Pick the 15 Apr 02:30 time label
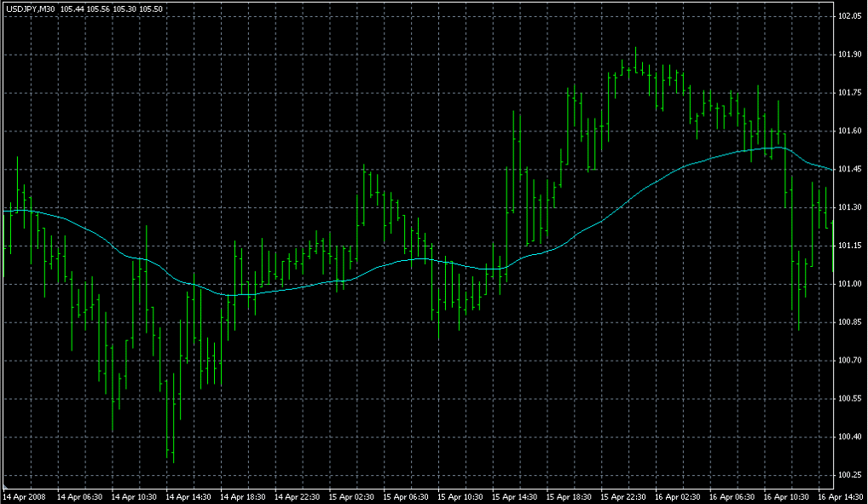The width and height of the screenshot is (868, 504). [350, 496]
